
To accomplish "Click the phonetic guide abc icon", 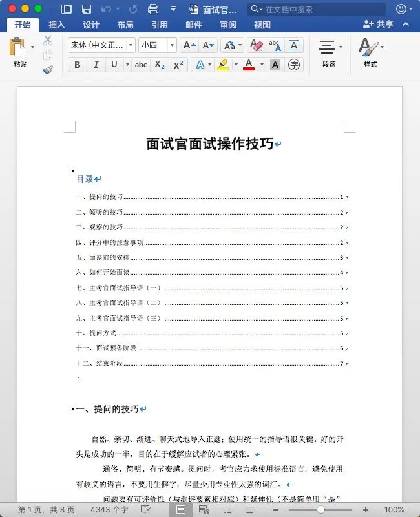I will 275,45.
